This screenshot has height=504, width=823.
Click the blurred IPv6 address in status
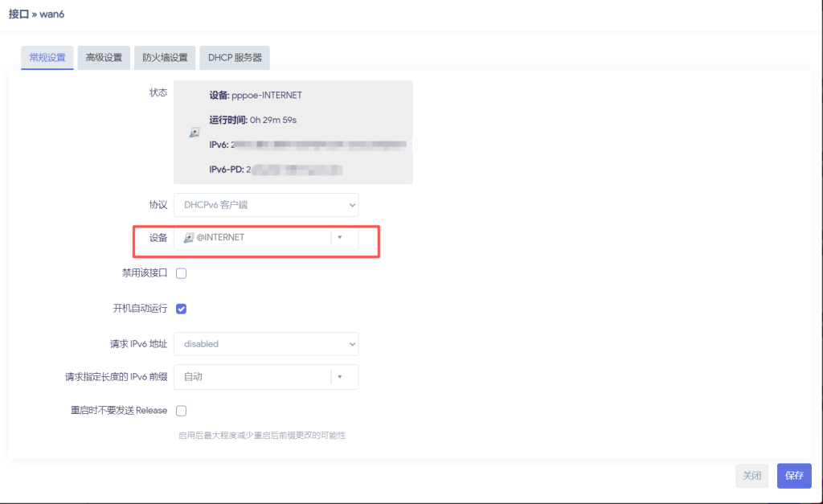321,145
